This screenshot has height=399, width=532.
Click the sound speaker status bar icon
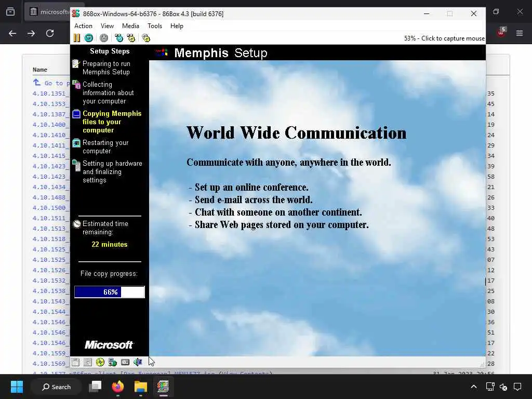pyautogui.click(x=138, y=362)
